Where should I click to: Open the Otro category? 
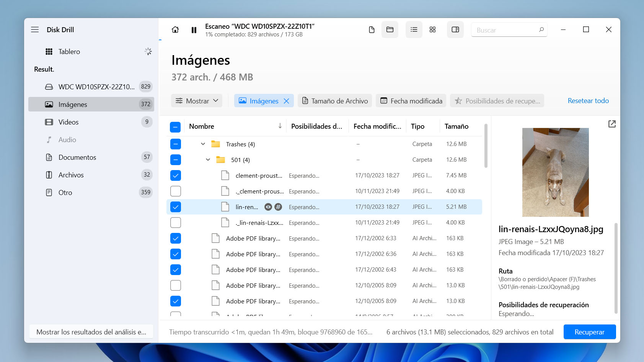pyautogui.click(x=91, y=192)
